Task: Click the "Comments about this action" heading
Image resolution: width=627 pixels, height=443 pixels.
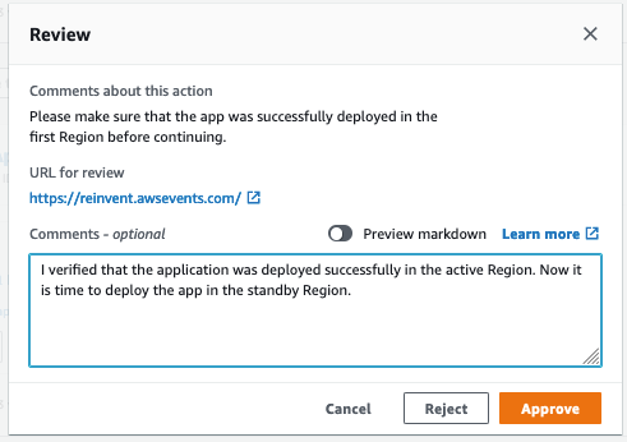Action: pos(121,91)
